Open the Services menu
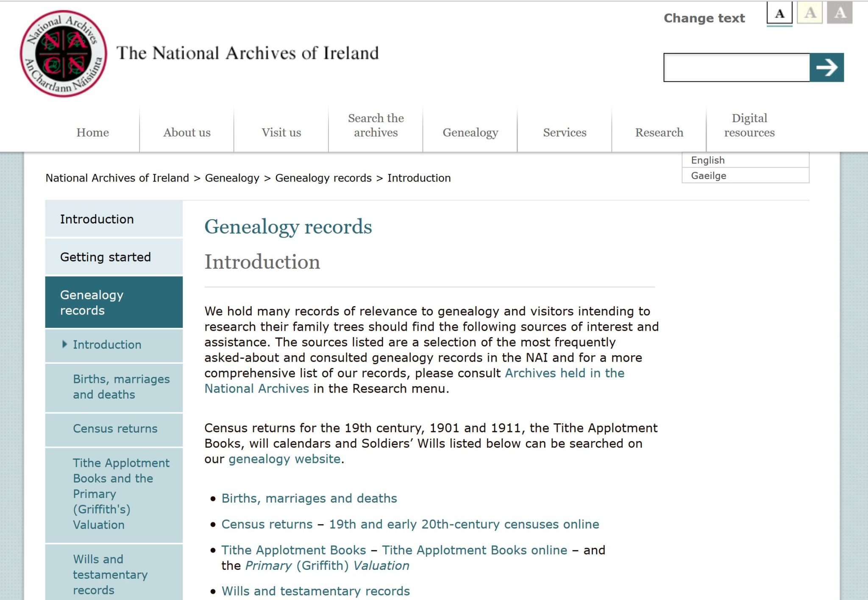 (x=565, y=132)
